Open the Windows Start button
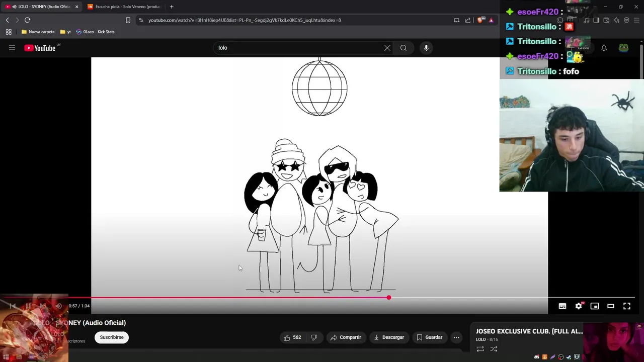The image size is (644, 362). pos(6,357)
